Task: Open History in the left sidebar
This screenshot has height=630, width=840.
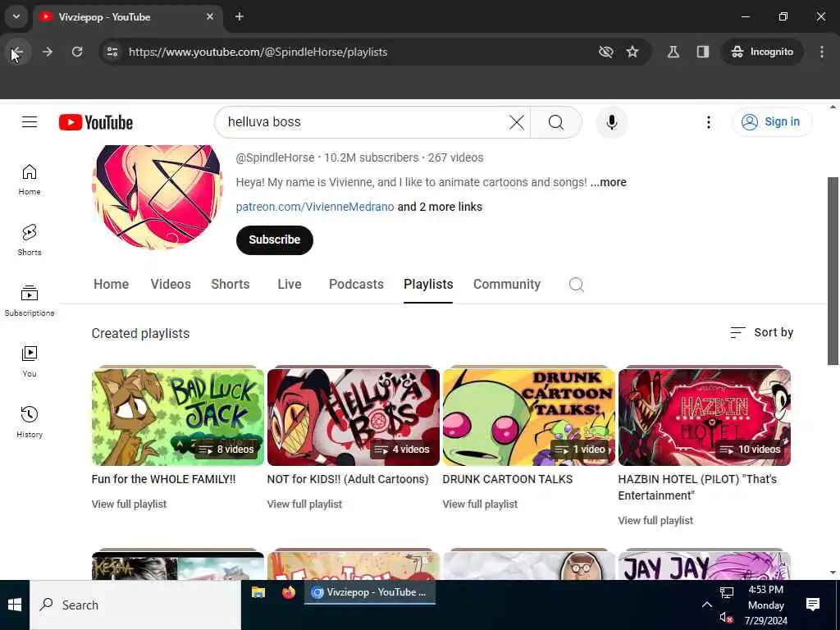Action: 30,422
